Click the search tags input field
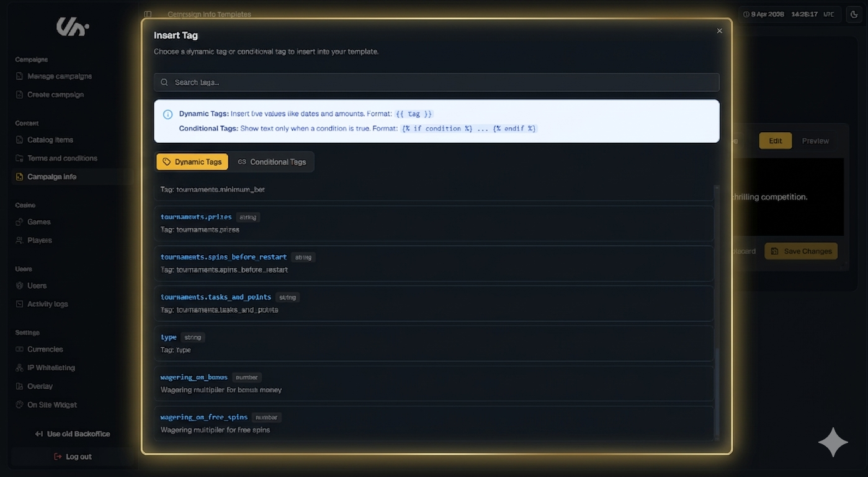Image resolution: width=868 pixels, height=477 pixels. pos(436,82)
